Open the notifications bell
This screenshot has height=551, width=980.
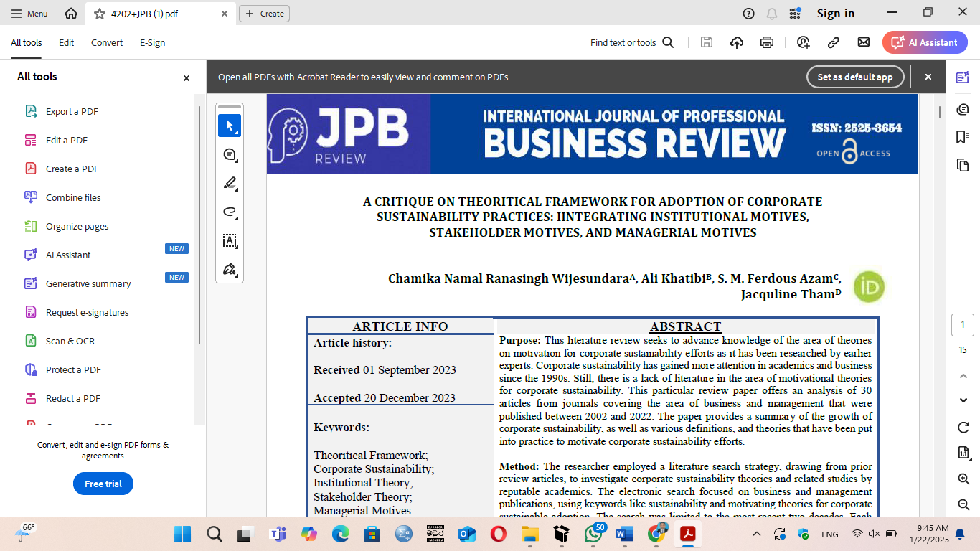coord(772,14)
